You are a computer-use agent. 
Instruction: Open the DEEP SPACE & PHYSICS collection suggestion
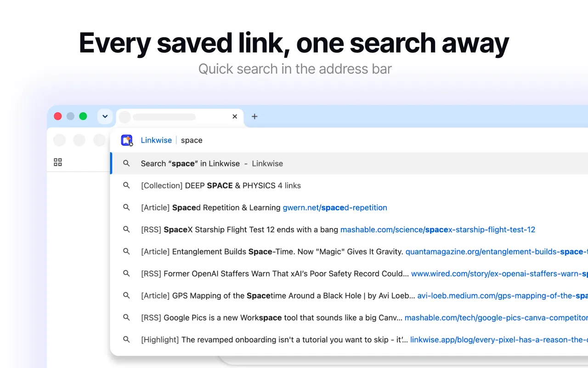pyautogui.click(x=349, y=185)
